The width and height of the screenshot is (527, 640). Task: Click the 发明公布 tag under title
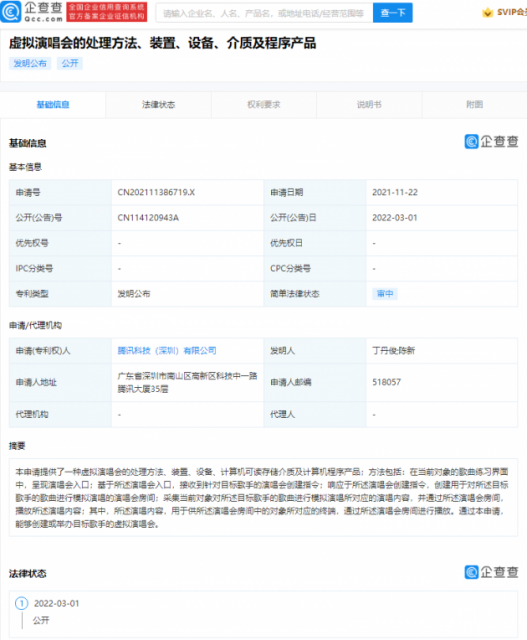[30, 63]
